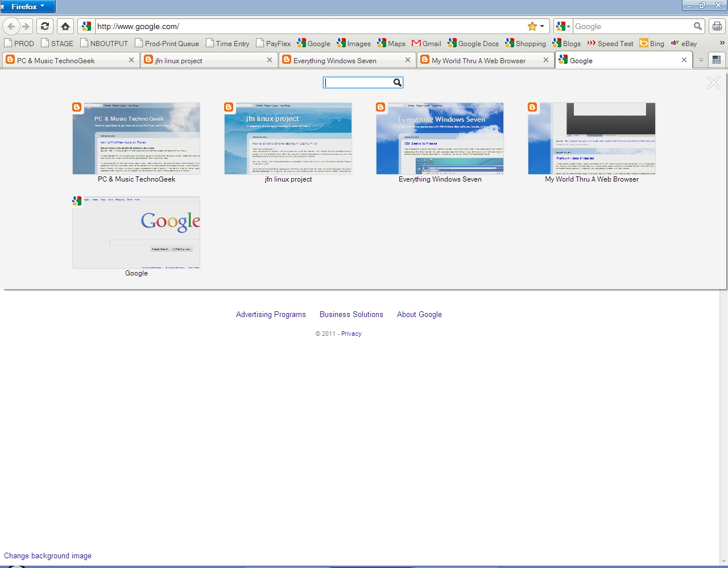Open the Shopping bookmark
The height and width of the screenshot is (568, 728).
point(526,43)
